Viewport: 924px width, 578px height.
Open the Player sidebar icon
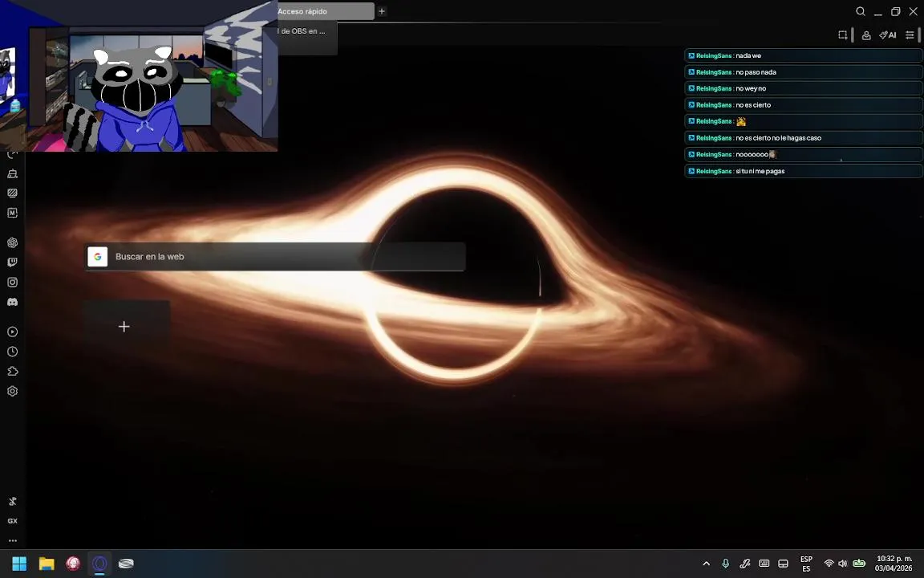point(12,332)
